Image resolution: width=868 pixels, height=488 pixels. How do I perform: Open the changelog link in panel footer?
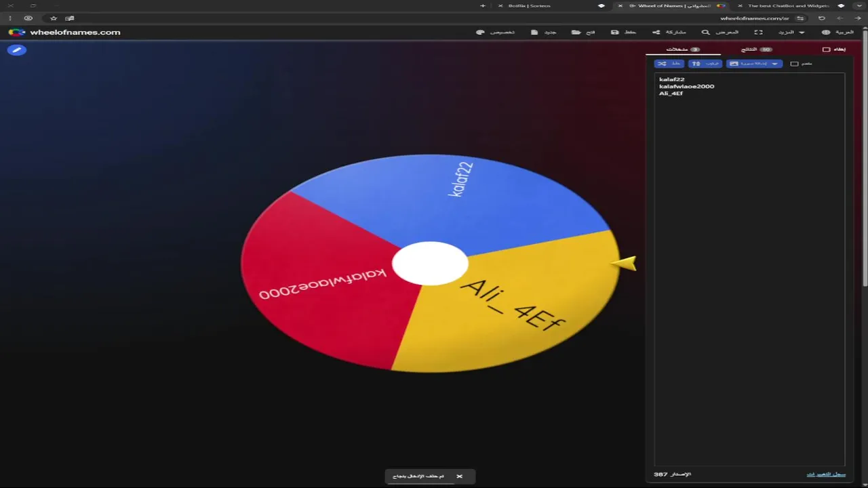(x=826, y=474)
